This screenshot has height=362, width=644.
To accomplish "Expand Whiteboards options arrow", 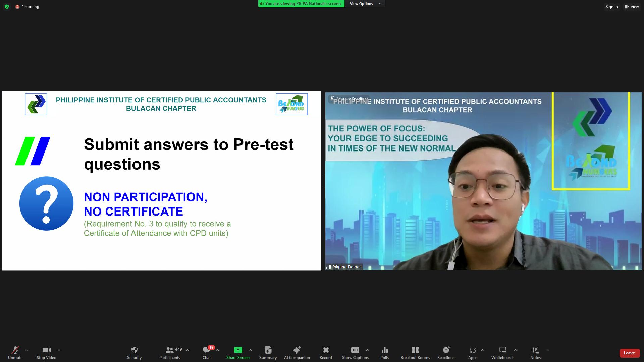I will (x=515, y=350).
